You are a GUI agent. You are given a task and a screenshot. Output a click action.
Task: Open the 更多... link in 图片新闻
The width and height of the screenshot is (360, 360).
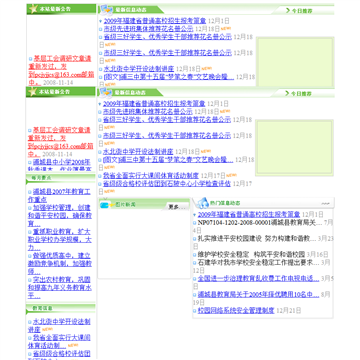[x=176, y=207]
